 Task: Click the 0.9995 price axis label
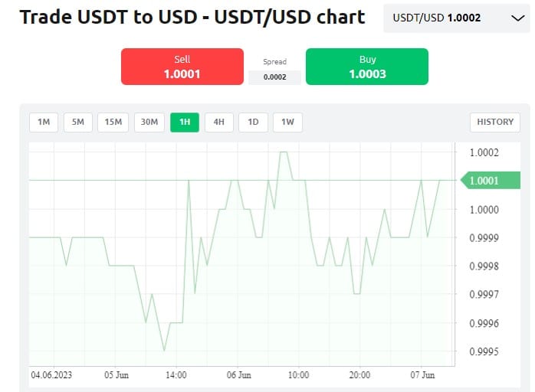pyautogui.click(x=484, y=352)
